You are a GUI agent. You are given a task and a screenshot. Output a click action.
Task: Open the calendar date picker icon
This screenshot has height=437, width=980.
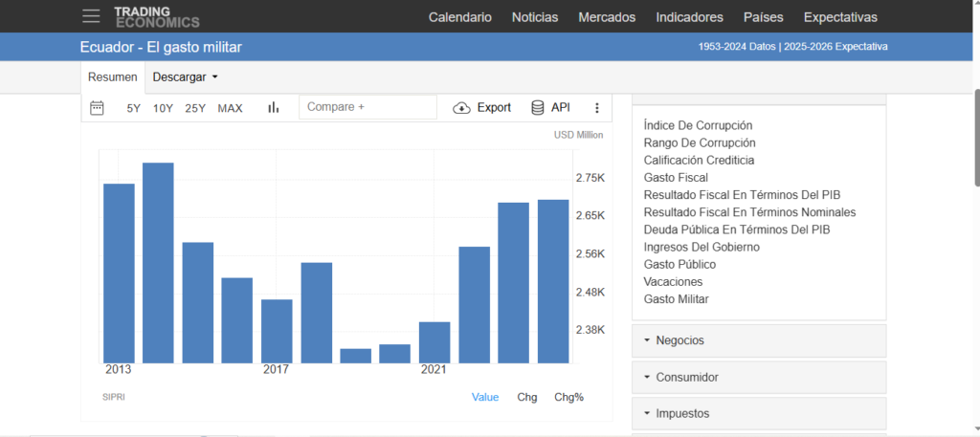[97, 108]
